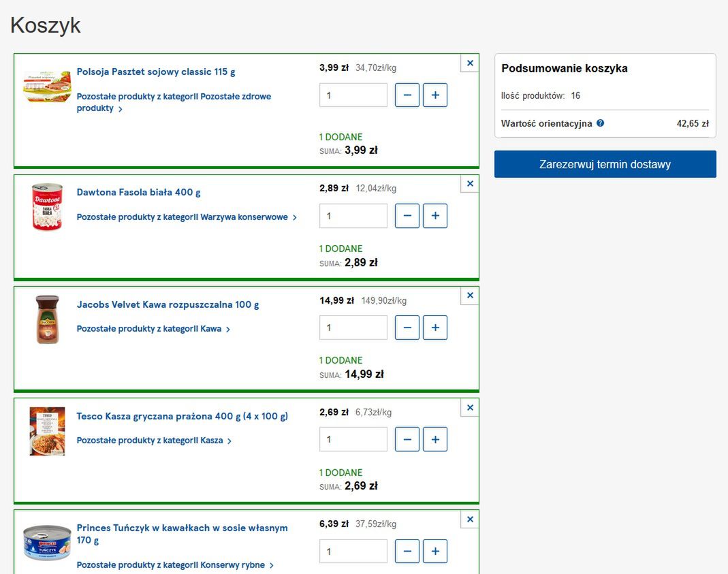This screenshot has height=574, width=728.
Task: Decrease quantity of Dawtona Fasola biała
Action: (x=407, y=216)
